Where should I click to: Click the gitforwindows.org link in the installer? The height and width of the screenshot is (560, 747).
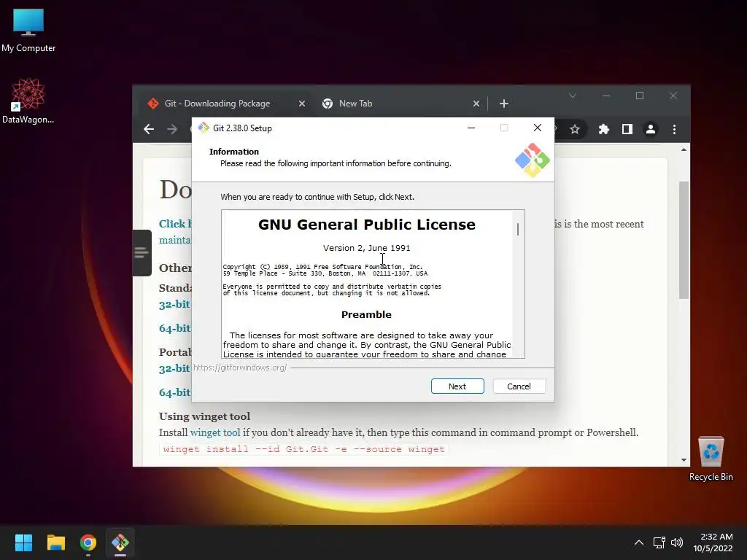point(240,367)
